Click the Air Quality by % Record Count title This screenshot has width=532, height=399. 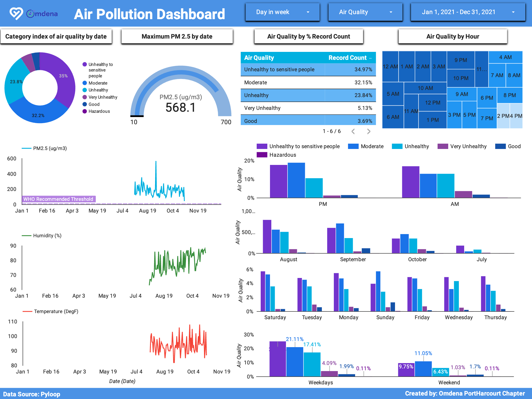click(x=309, y=36)
